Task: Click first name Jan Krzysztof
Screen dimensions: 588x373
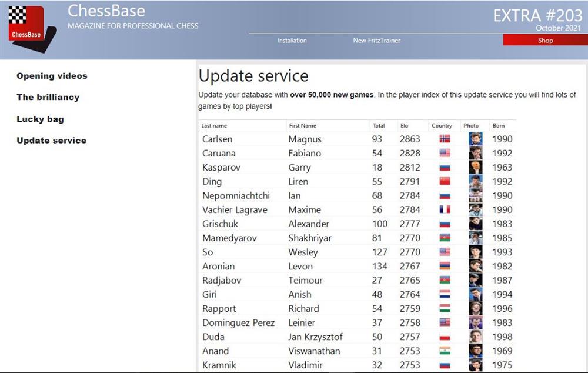Action: pos(315,337)
